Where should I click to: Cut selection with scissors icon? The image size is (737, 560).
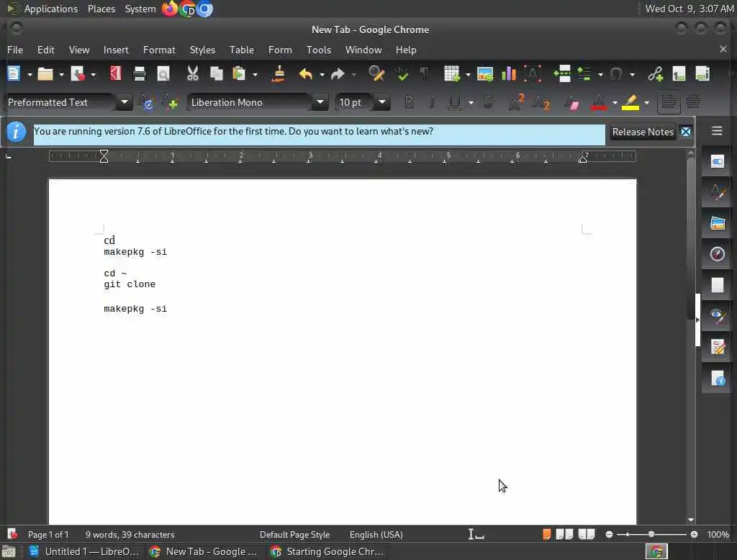pos(193,74)
